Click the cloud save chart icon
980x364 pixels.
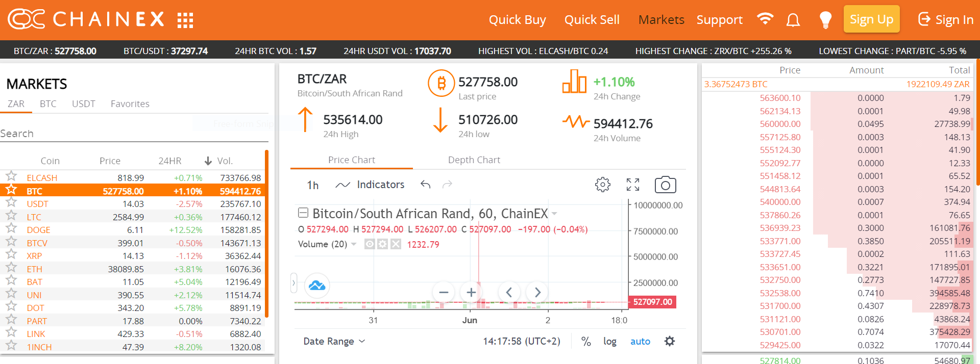pos(317,285)
